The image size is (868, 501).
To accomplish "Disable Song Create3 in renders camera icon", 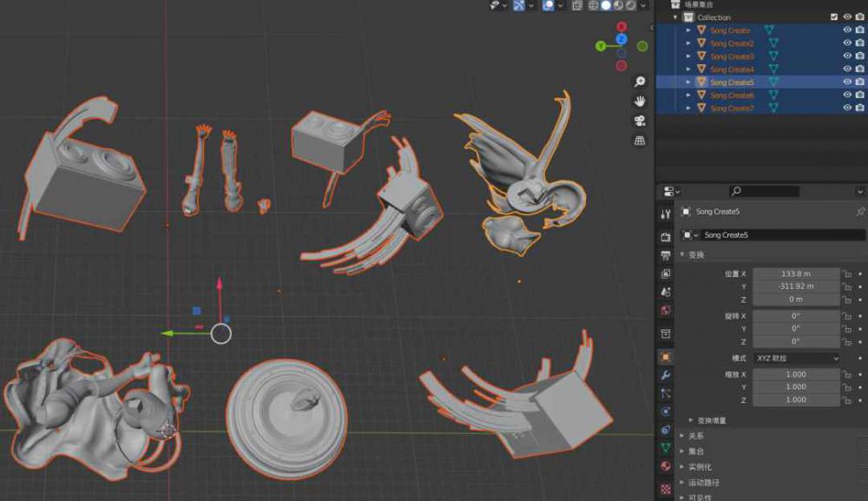I will pyautogui.click(x=859, y=56).
